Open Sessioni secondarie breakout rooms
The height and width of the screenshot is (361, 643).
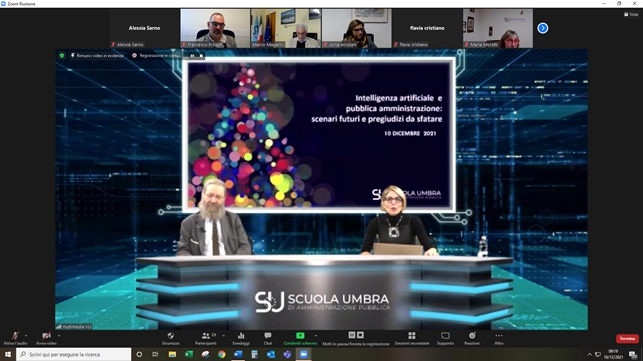click(x=412, y=338)
